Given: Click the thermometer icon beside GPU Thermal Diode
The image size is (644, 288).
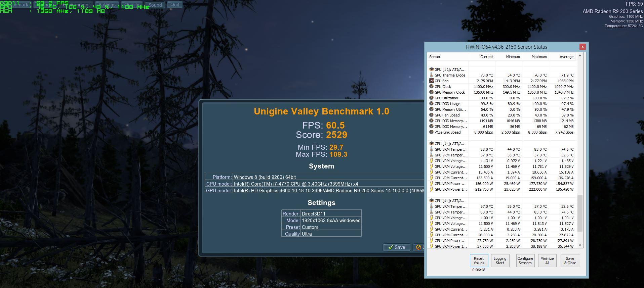Looking at the screenshot, I should pos(431,75).
